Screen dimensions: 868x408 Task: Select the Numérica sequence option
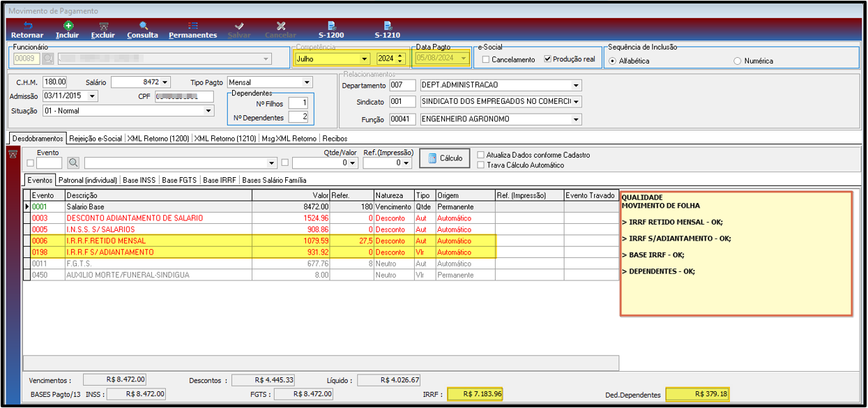pos(738,61)
